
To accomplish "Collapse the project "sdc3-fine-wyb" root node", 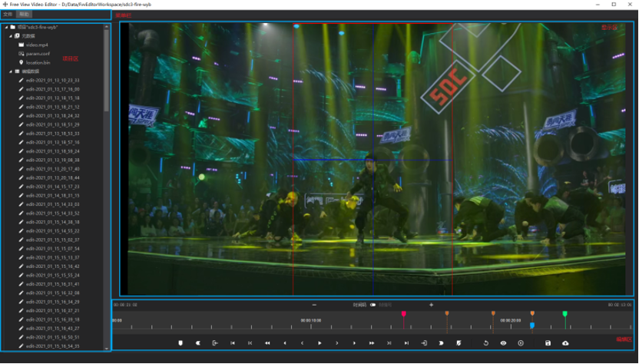I will (x=5, y=27).
